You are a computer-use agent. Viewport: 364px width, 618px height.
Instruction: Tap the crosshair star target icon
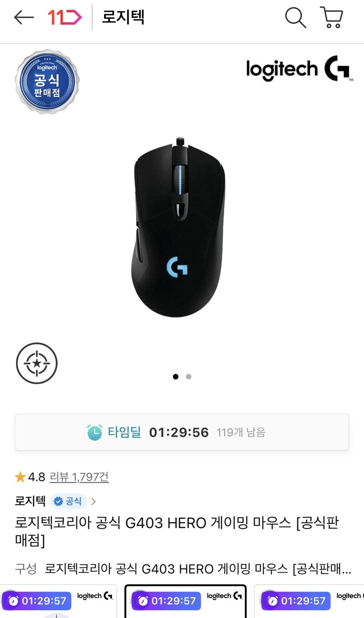coord(37,363)
